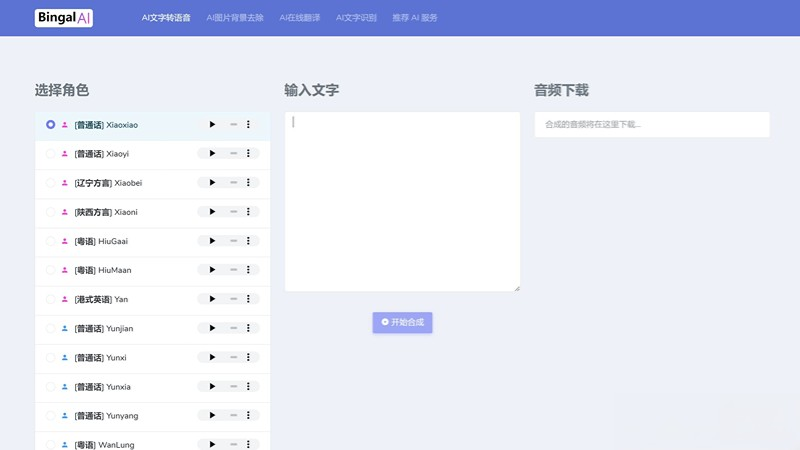Select the Xiaoxiao radio button

(51, 124)
